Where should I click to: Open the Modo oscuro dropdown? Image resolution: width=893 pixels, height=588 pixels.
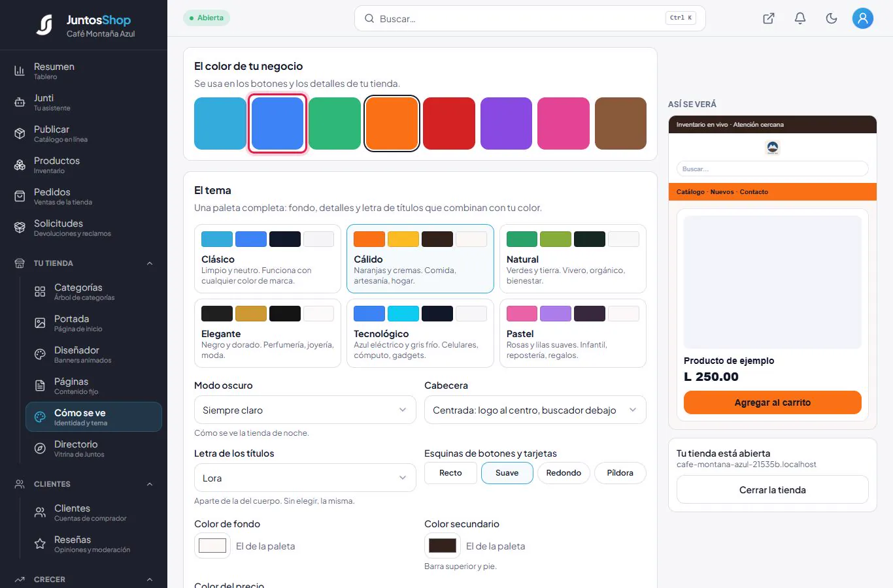point(305,410)
